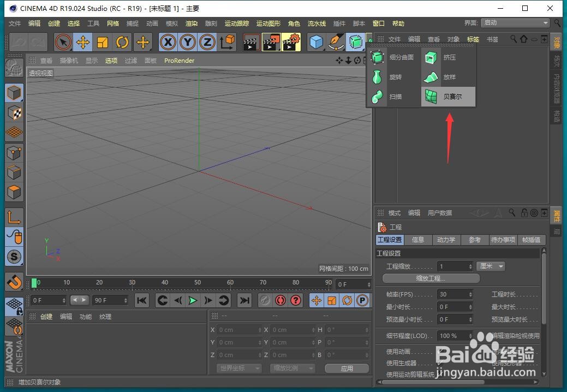Click the 缩放工程 button

(431, 278)
